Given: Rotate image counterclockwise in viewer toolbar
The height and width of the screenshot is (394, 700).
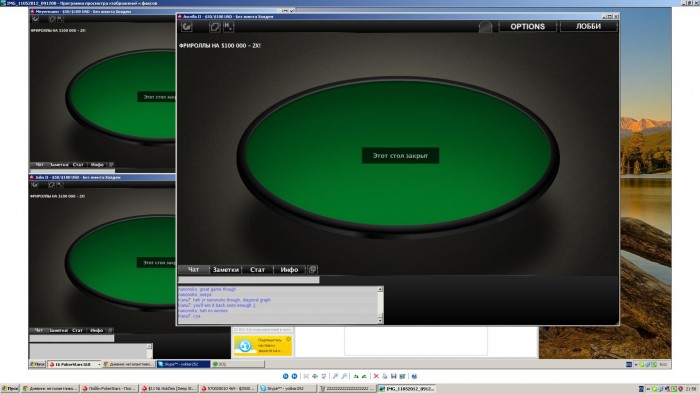Looking at the screenshot, I should pyautogui.click(x=364, y=376).
